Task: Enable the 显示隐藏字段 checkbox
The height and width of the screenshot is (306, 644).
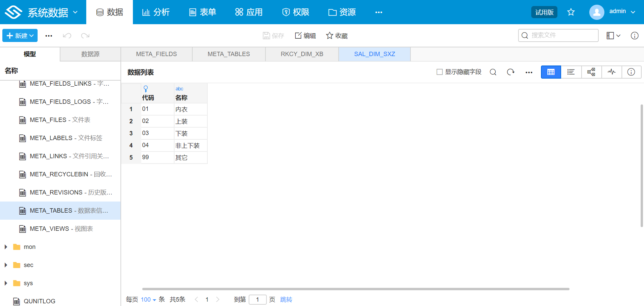Action: (x=439, y=72)
